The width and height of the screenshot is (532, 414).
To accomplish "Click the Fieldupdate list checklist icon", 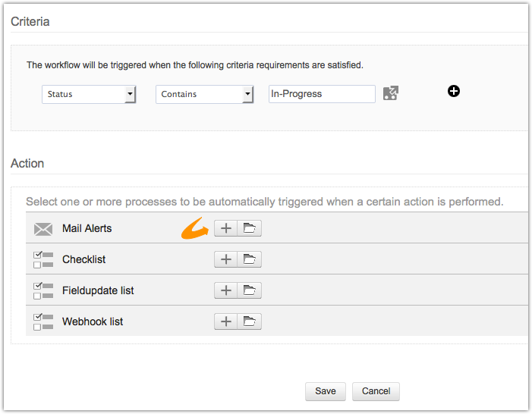I will coord(43,290).
